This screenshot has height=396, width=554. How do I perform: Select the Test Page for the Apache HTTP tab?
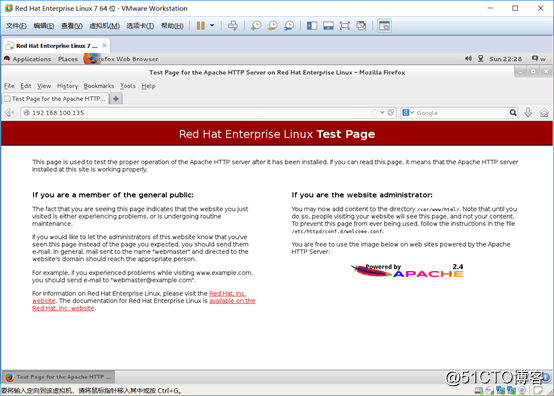coord(55,99)
